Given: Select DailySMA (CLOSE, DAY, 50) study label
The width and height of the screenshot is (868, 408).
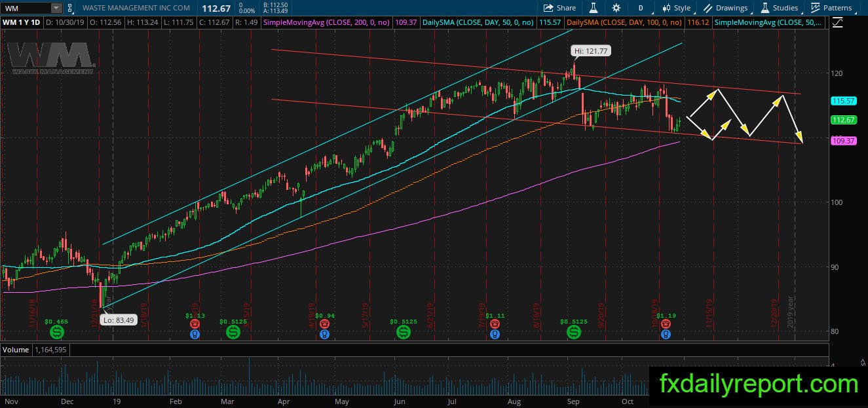Looking at the screenshot, I should coord(480,22).
